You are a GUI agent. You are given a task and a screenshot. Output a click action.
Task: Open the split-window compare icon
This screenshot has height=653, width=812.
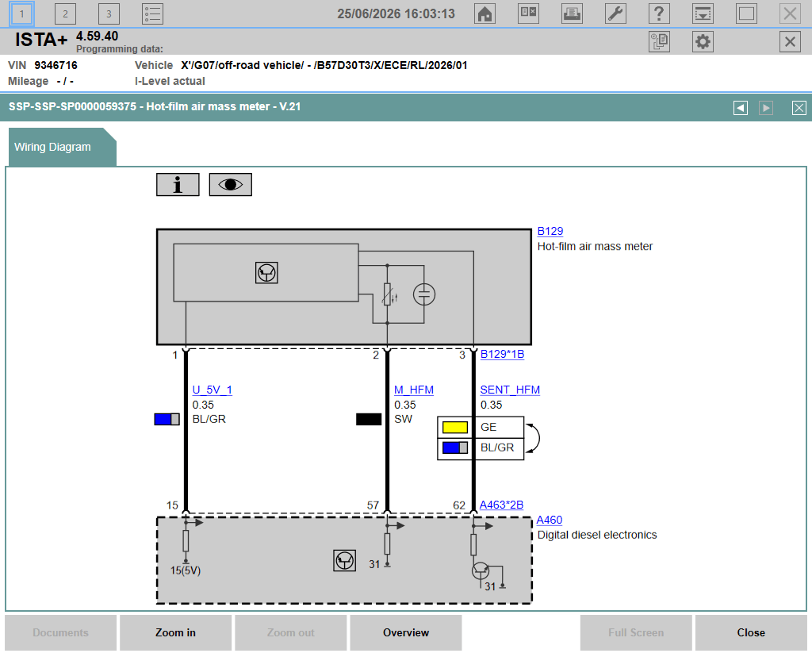click(528, 13)
